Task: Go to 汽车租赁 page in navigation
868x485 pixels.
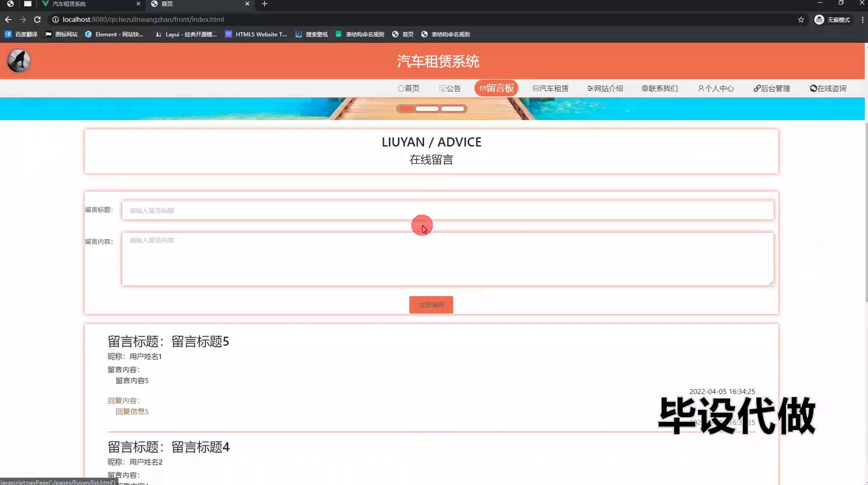Action: click(x=550, y=88)
